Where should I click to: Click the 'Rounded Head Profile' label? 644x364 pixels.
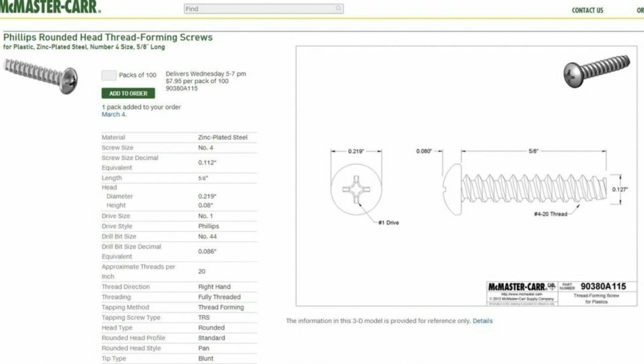point(133,338)
